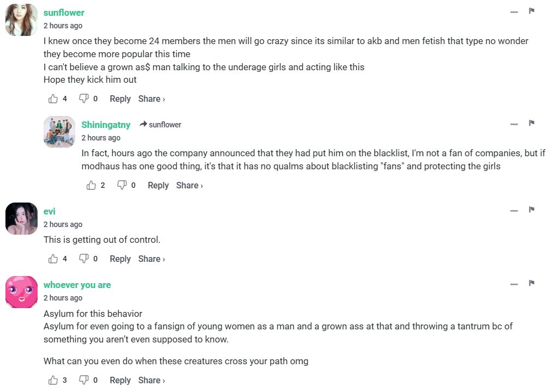The height and width of the screenshot is (392, 554).
Task: Click evi's profile avatar
Action: 21,218
